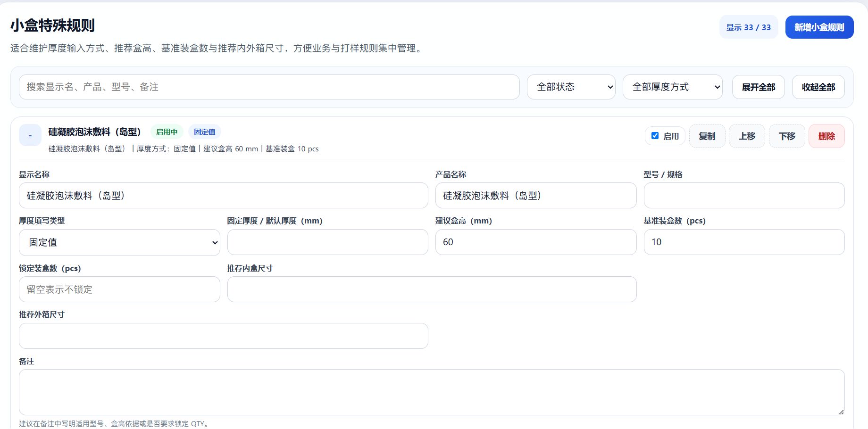Click the 锁定装盒数 input field

point(119,289)
